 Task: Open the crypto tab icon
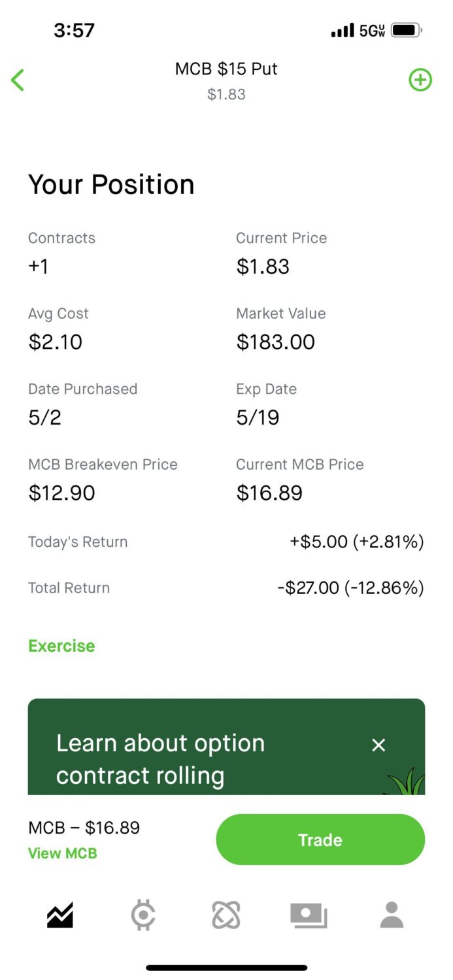pos(143,915)
